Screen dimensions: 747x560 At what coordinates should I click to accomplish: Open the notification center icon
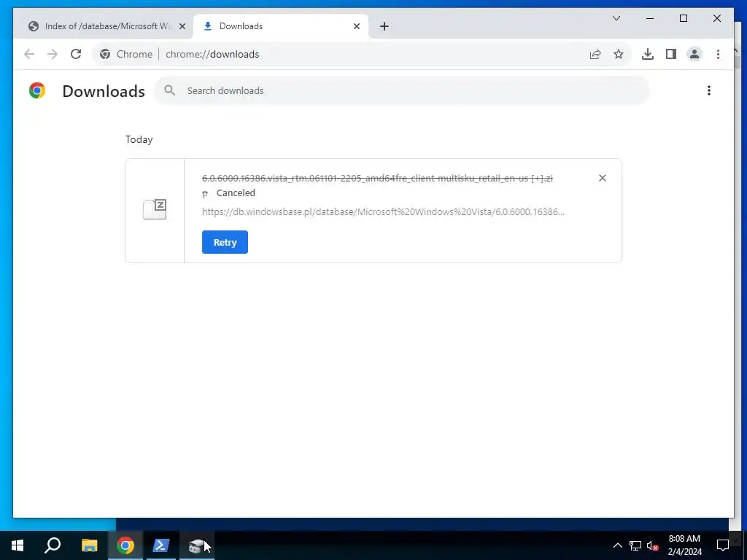(723, 545)
